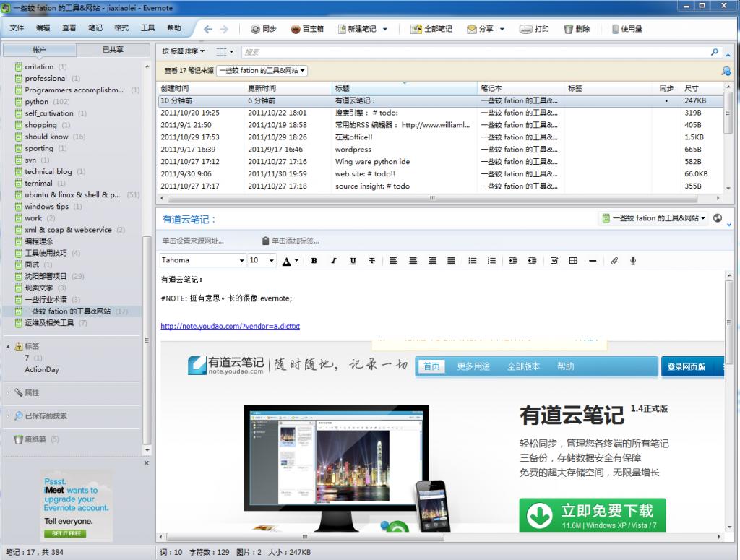Attach a file with the paperclip icon
This screenshot has width=740, height=560.
[x=613, y=261]
